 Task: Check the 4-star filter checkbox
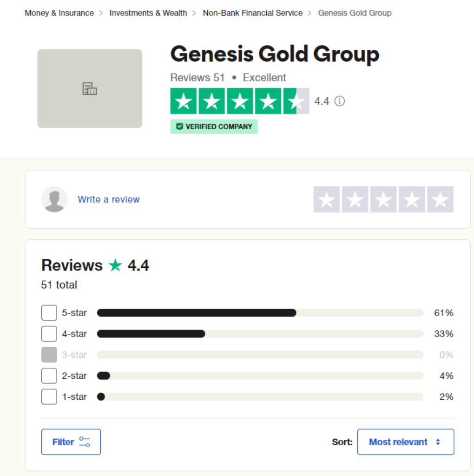tap(49, 334)
